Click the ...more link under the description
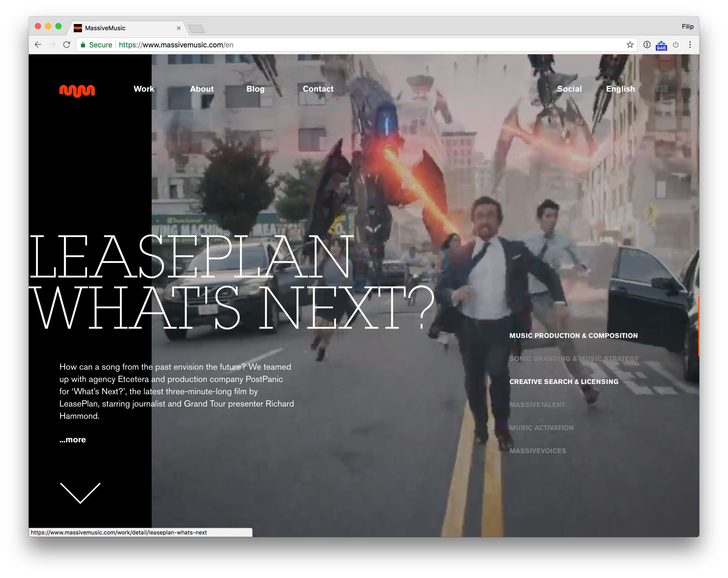Image resolution: width=728 pixels, height=578 pixels. click(72, 440)
